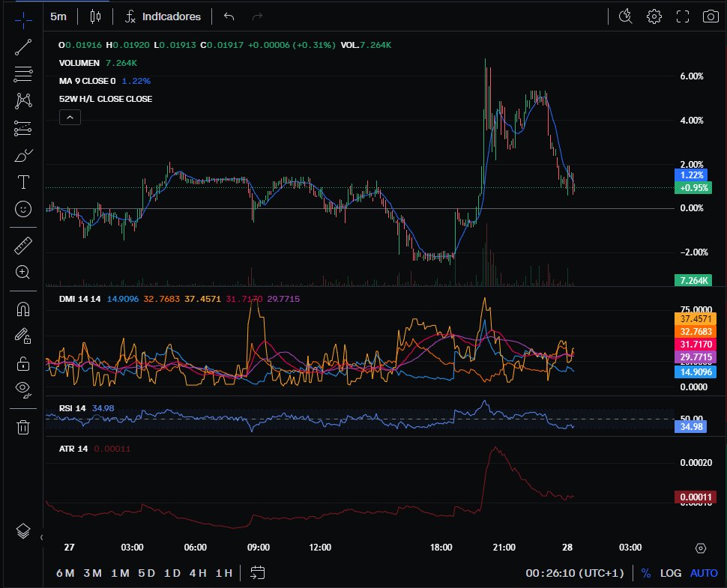Open the go-to-date calendar icon
727x588 pixels.
click(x=257, y=573)
